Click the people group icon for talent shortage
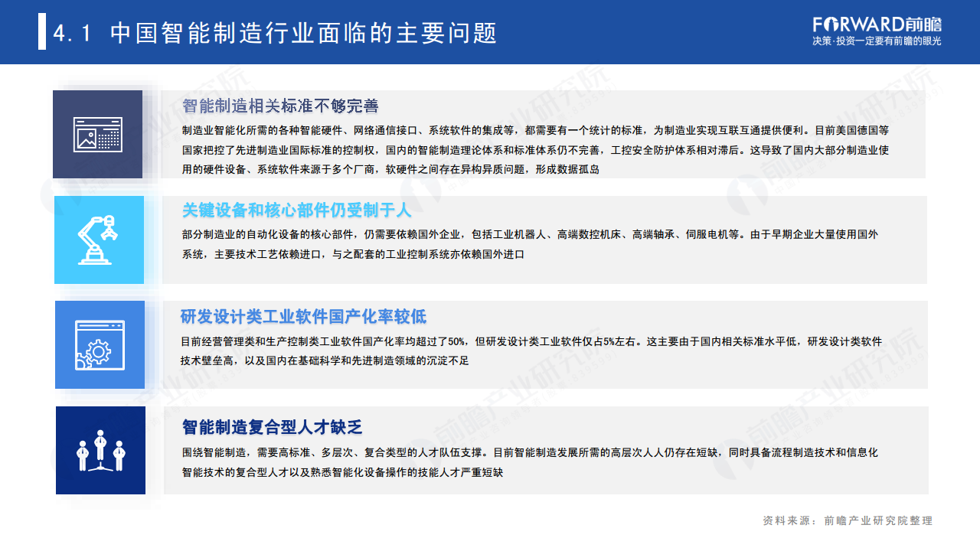Screen dimensions: 980x551 click(100, 450)
